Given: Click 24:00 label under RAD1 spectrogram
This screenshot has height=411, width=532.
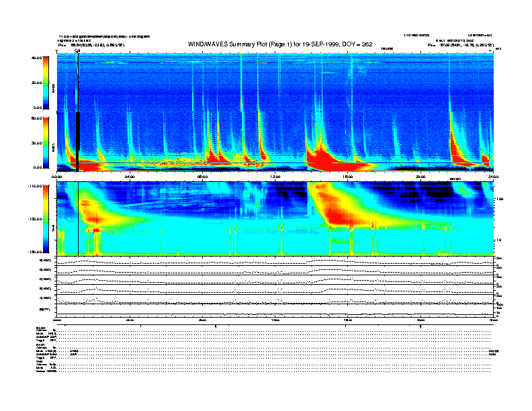Looking at the screenshot, I should coord(493,177).
